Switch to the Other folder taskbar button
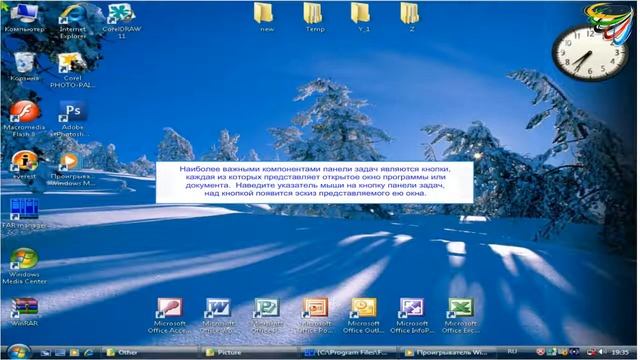This screenshot has width=640, height=360. (151, 352)
